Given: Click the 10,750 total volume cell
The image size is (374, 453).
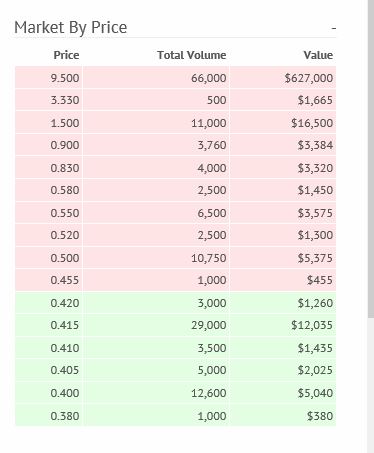Looking at the screenshot, I should (156, 258).
